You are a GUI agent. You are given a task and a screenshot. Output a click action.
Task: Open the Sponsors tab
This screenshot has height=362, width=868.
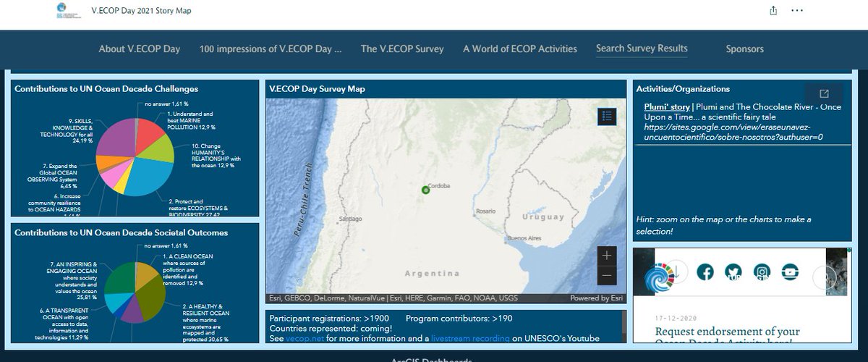coord(745,49)
